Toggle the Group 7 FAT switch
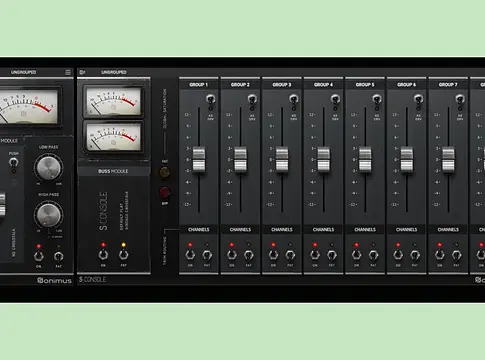Image resolution: width=485 pixels, height=360 pixels. tap(457, 255)
